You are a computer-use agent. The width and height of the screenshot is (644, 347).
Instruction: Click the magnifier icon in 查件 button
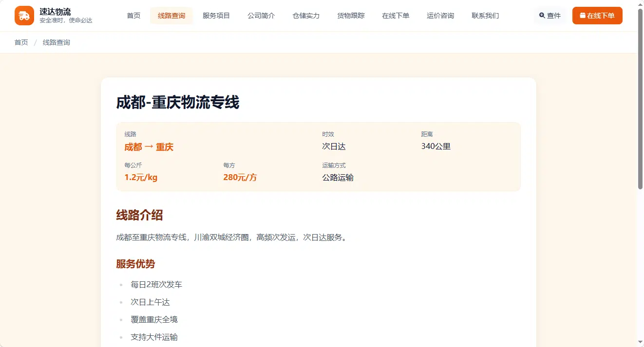(x=542, y=16)
